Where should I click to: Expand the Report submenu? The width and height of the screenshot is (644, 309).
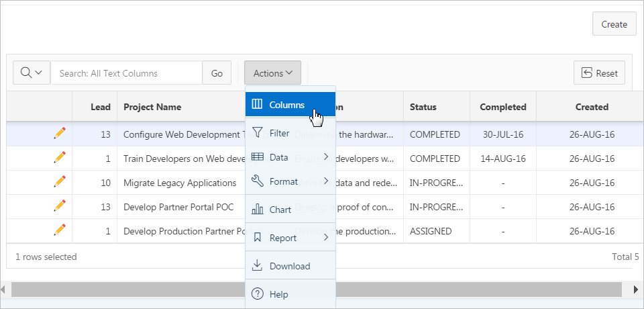pyautogui.click(x=290, y=238)
